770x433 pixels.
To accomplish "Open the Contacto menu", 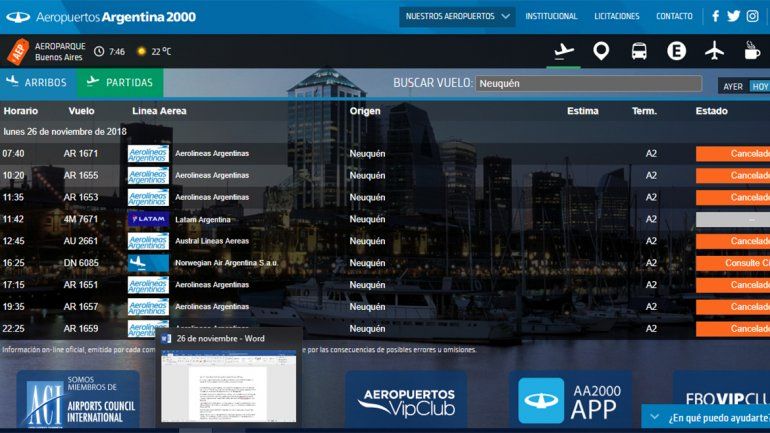I will tap(674, 16).
